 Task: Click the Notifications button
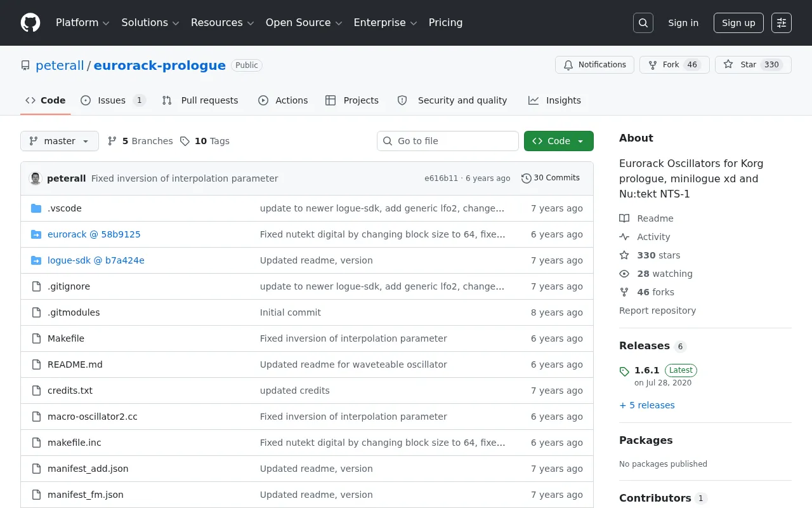pos(594,65)
